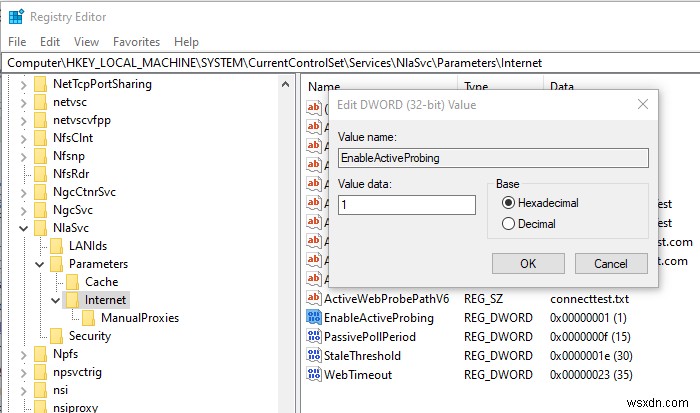Select the netvscvfpp folder icon
Image resolution: width=700 pixels, height=413 pixels.
(x=40, y=120)
